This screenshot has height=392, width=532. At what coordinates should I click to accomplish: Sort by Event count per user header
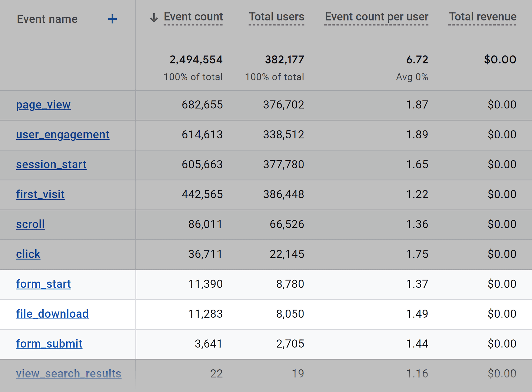click(x=376, y=17)
